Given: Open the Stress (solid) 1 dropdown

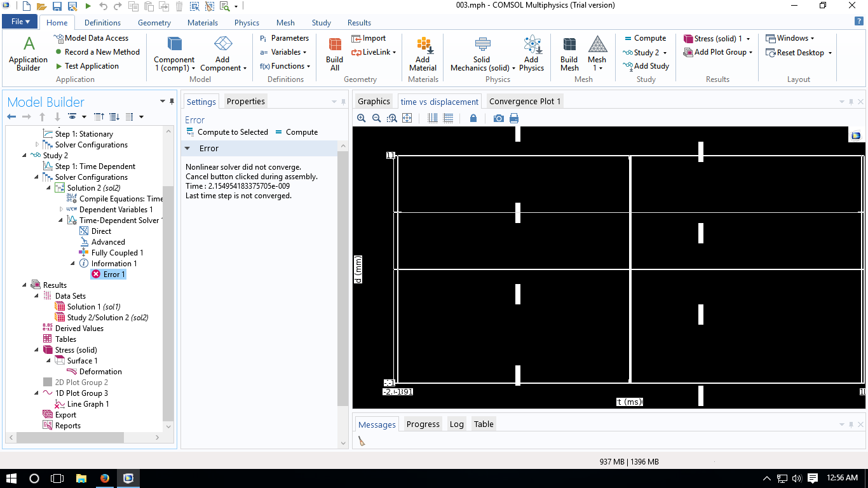Looking at the screenshot, I should [748, 39].
